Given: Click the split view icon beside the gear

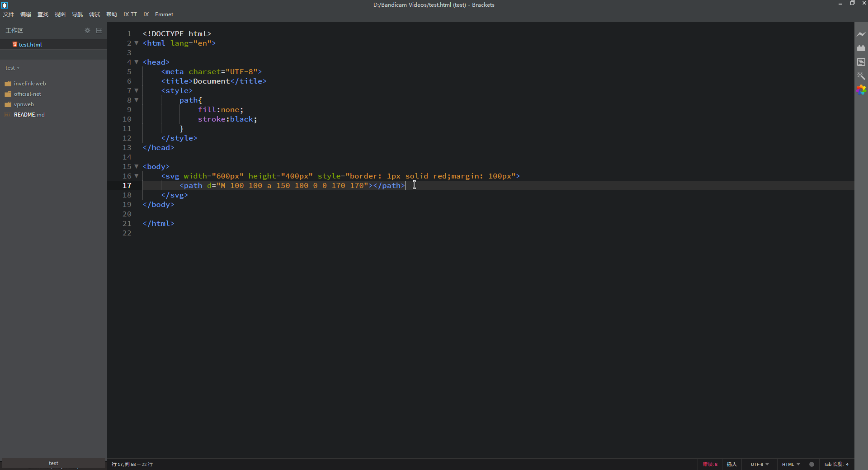Looking at the screenshot, I should pos(99,30).
